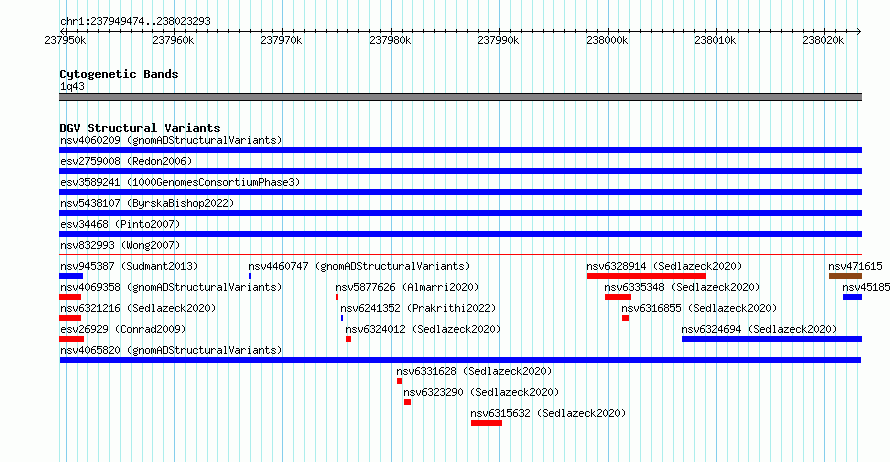Open the nsv4060209 (gnomADStructuralVariants) label
890x462 pixels.
point(171,140)
